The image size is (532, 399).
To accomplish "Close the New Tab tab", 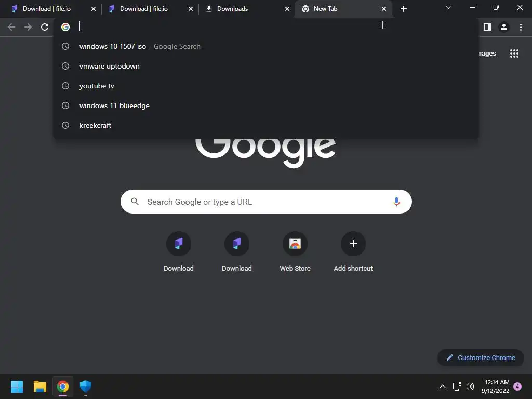I will [x=384, y=9].
